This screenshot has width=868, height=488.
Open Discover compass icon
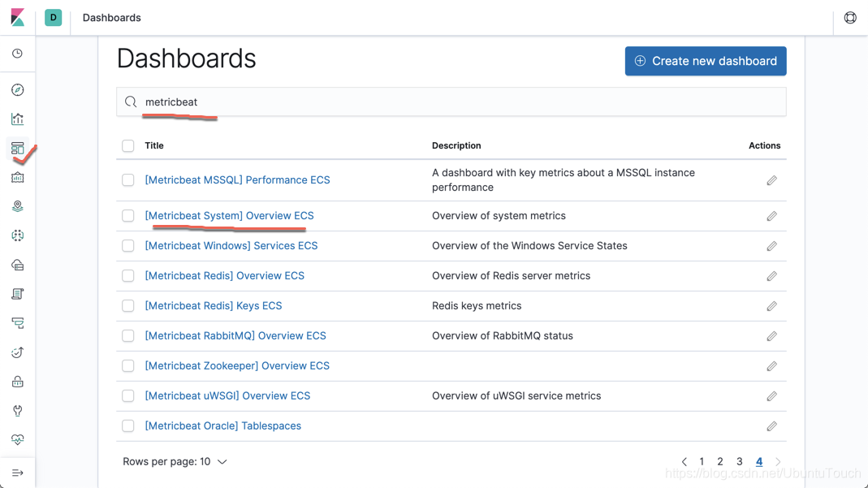coord(18,89)
